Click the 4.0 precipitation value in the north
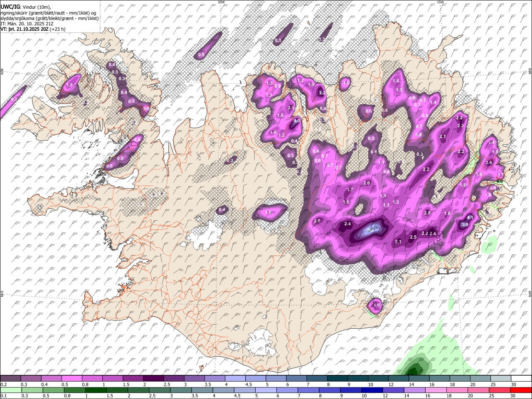The width and height of the screenshot is (532, 399). tap(297, 121)
